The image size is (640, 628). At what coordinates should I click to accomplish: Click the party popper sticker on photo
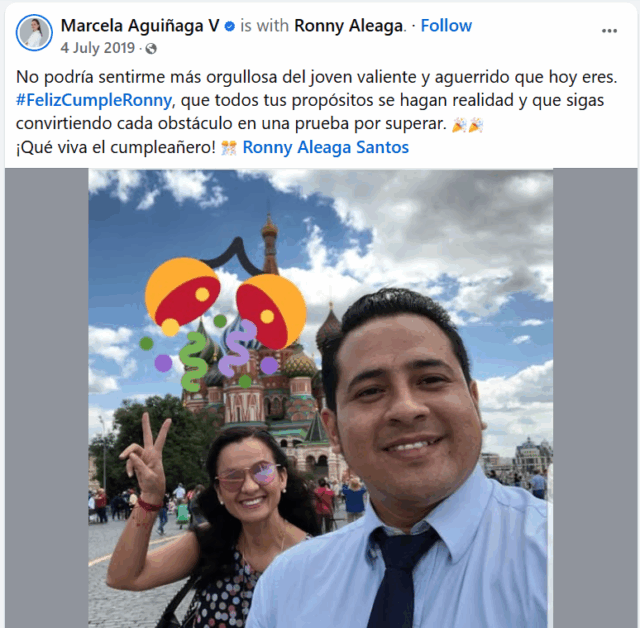coord(224,315)
